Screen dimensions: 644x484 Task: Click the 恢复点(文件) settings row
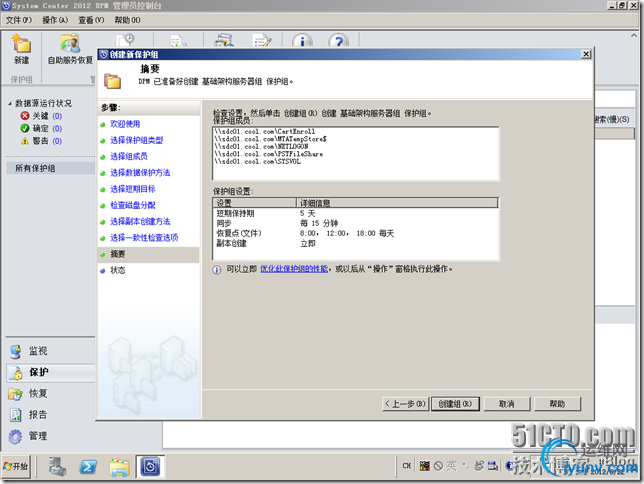(355, 233)
